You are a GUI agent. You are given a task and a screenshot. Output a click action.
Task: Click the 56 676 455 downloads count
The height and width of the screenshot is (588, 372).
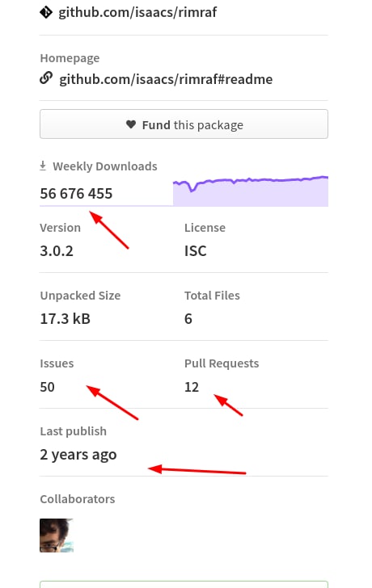(76, 194)
